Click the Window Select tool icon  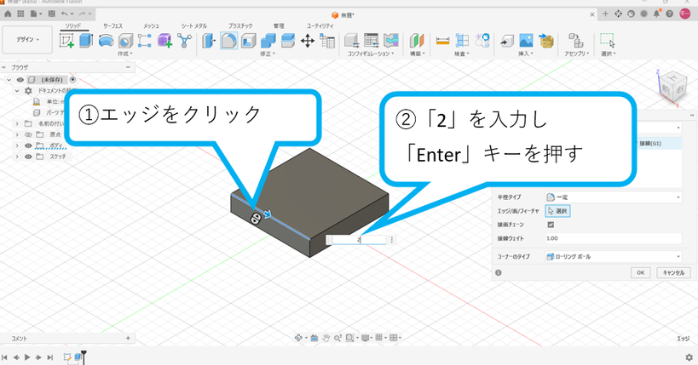pyautogui.click(x=608, y=41)
